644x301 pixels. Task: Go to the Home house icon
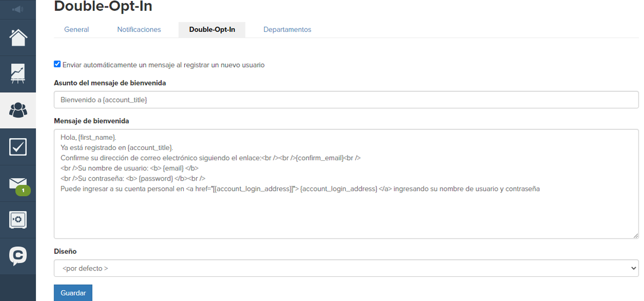click(18, 38)
